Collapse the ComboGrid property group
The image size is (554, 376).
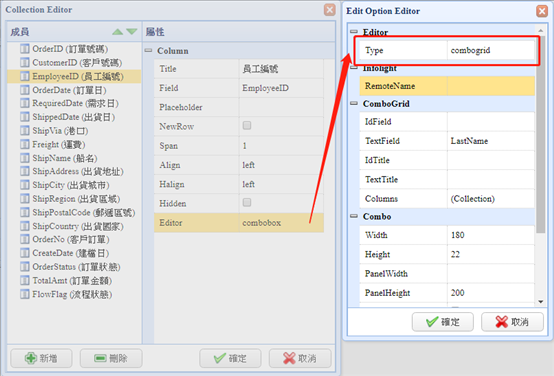click(354, 103)
